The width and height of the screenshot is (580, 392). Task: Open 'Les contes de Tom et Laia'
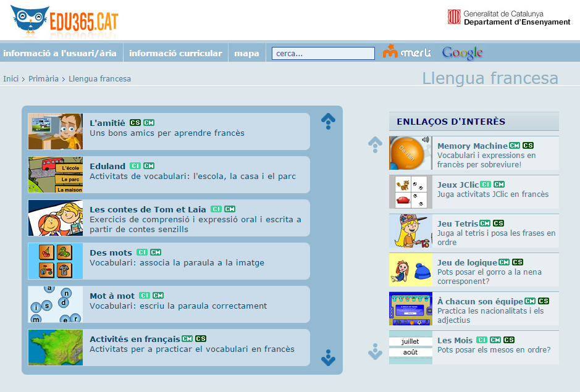click(148, 209)
